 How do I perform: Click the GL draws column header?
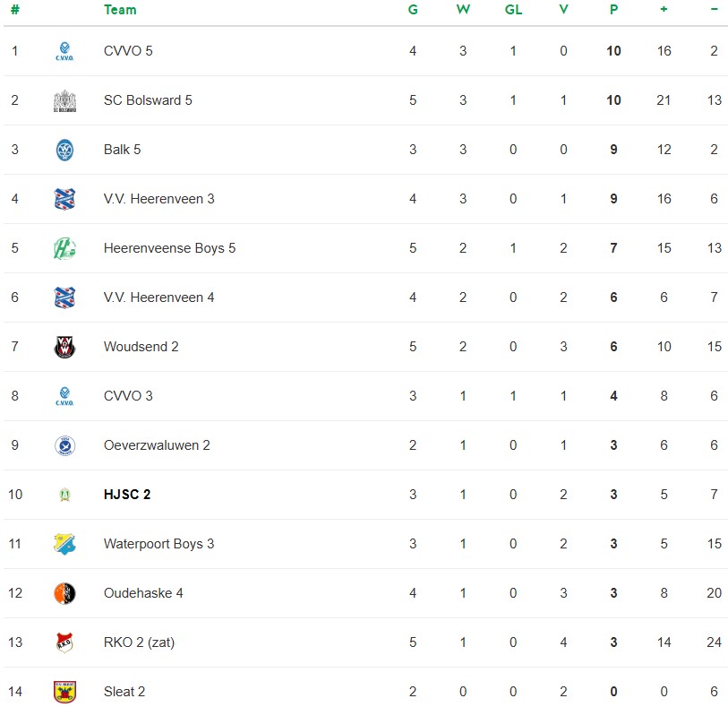(x=513, y=10)
